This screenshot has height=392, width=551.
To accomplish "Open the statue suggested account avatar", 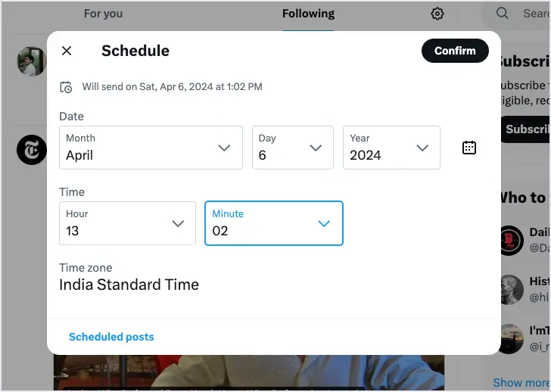I will (512, 290).
